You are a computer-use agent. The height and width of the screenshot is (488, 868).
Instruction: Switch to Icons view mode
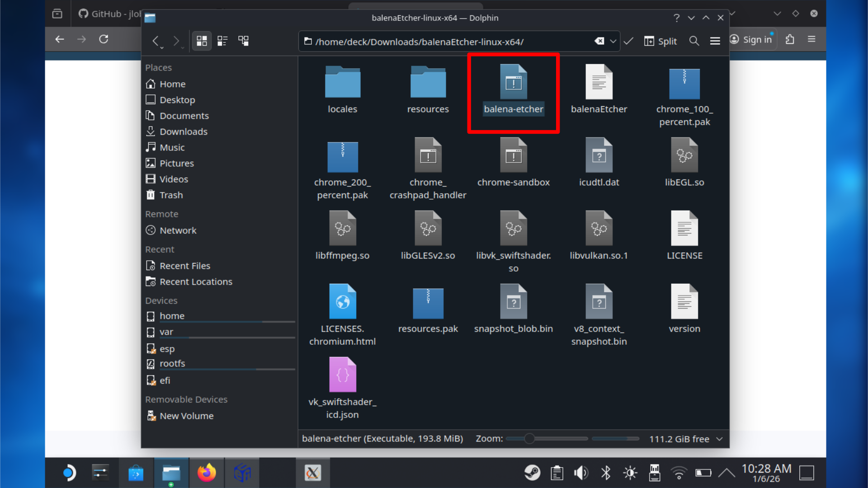click(202, 41)
